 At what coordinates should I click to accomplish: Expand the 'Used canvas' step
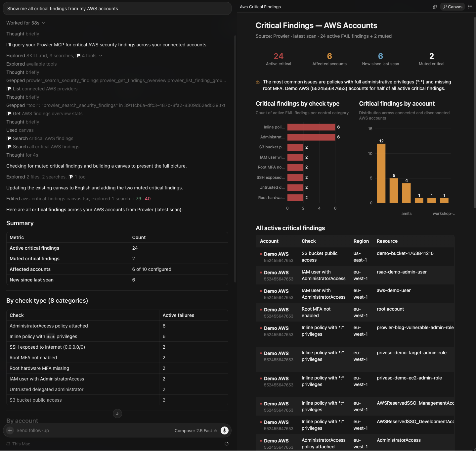point(20,130)
